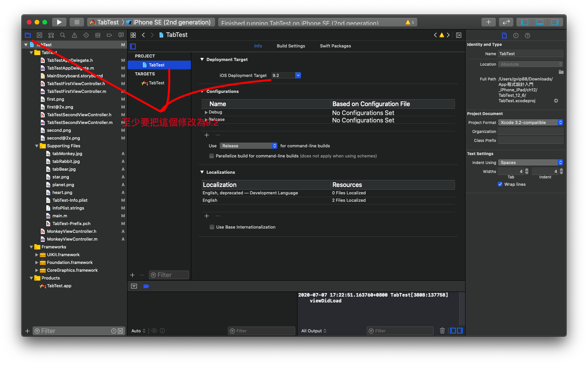Hide the Navigator panel toolbar button

[x=525, y=22]
